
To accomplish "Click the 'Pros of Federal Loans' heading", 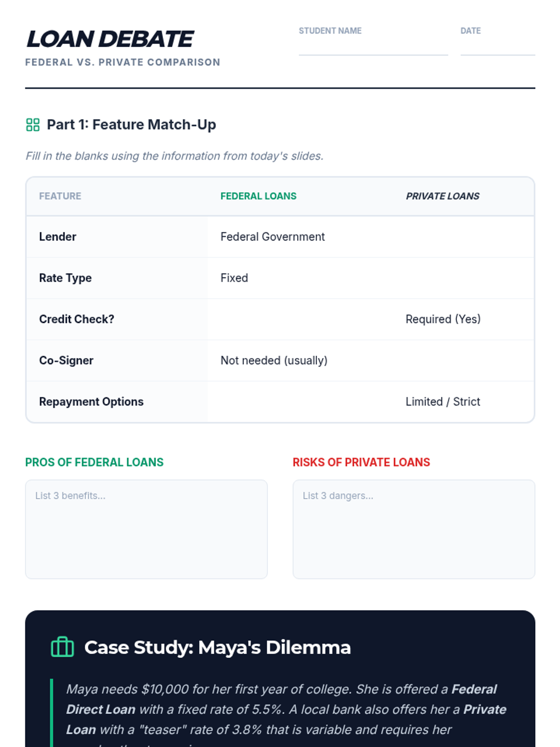I will point(94,462).
